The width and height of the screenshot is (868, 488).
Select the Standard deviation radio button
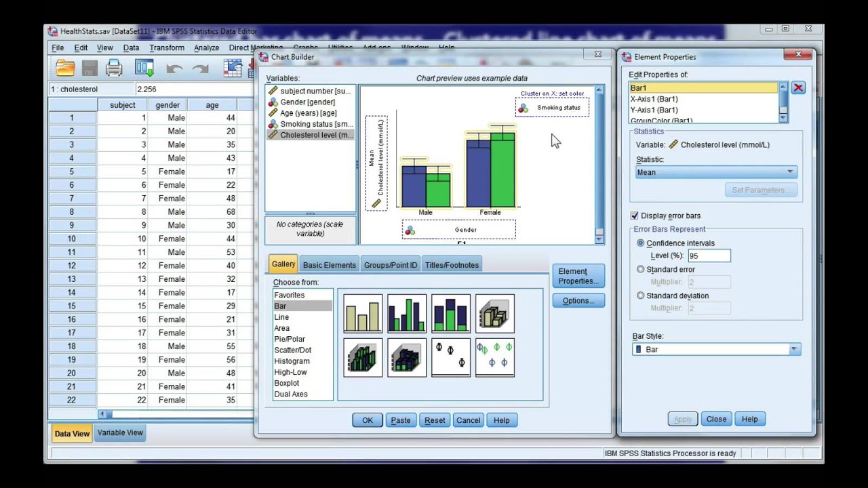(641, 296)
